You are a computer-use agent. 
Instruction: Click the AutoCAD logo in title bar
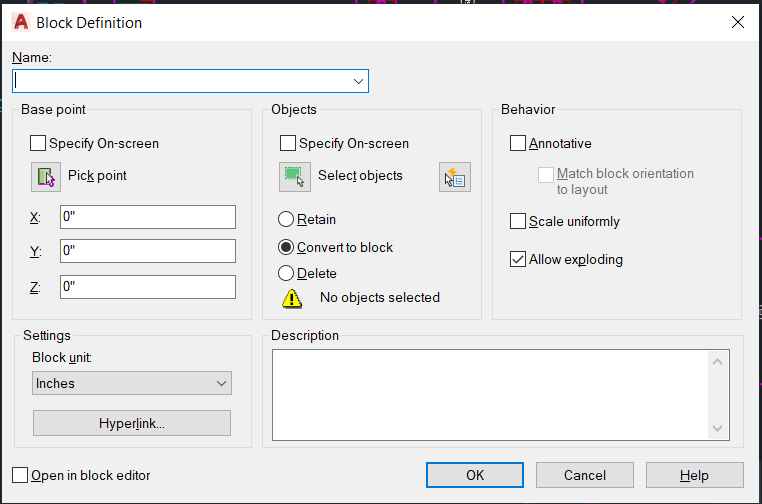pyautogui.click(x=21, y=22)
